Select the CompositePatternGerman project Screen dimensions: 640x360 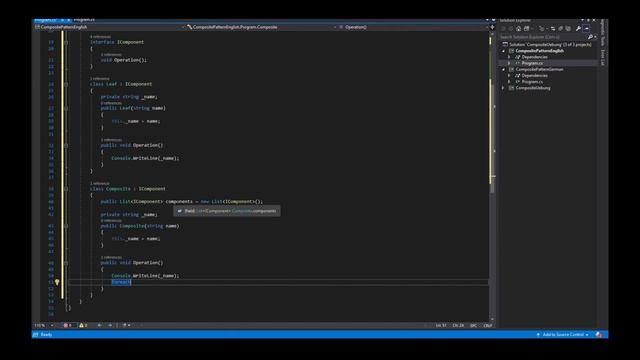(x=539, y=69)
